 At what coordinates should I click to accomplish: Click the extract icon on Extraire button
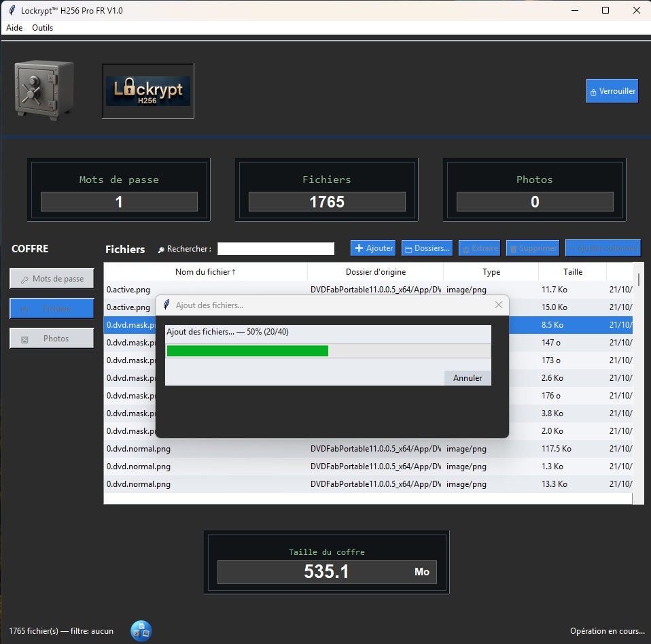tap(466, 248)
